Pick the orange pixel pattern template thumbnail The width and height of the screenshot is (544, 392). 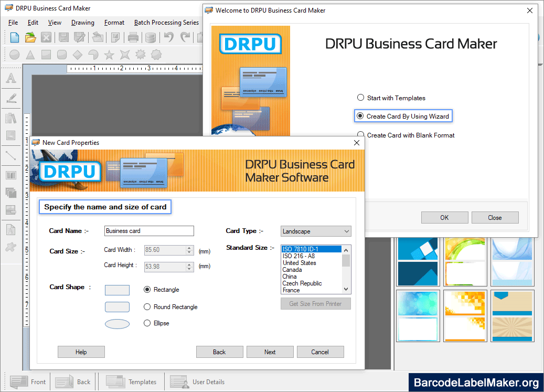pyautogui.click(x=465, y=316)
